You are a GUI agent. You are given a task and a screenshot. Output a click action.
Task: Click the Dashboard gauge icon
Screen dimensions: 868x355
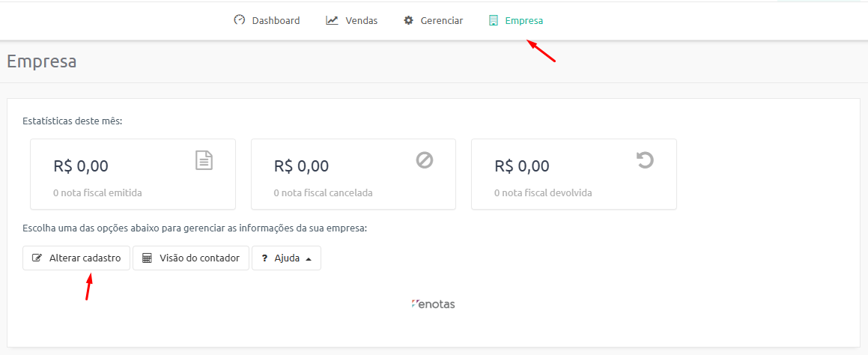coord(239,20)
